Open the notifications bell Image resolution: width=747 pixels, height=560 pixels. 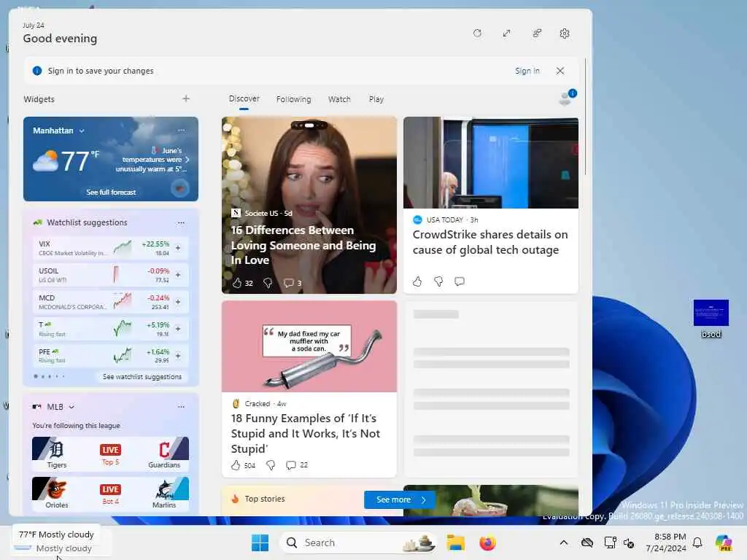click(x=697, y=542)
